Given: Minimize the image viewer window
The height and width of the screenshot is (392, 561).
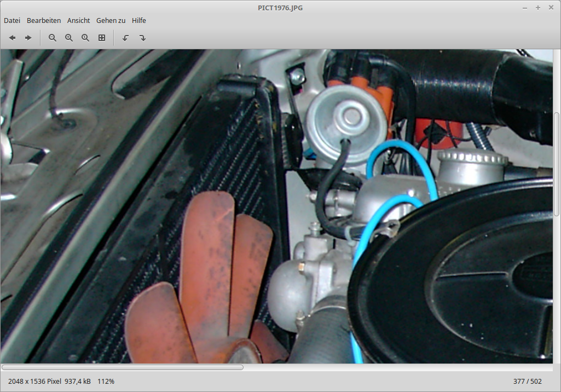Looking at the screenshot, I should (x=525, y=8).
